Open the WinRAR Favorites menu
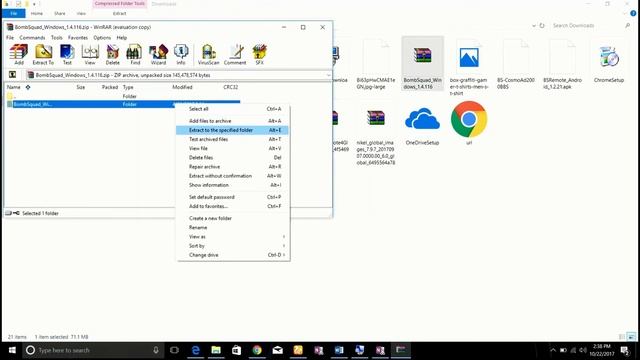Viewport: 640px width, 360px height. point(78,38)
